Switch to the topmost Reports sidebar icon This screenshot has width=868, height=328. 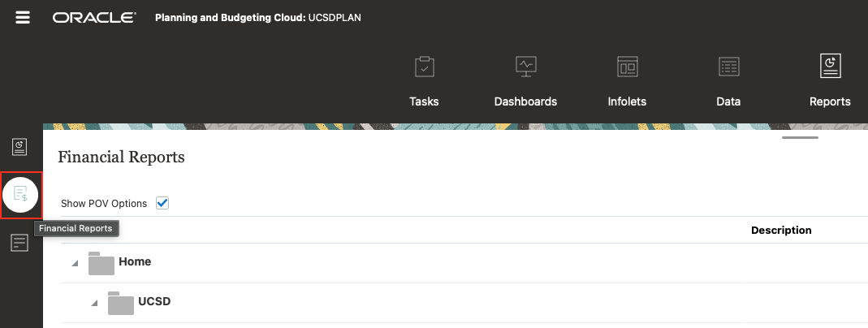pyautogui.click(x=20, y=147)
